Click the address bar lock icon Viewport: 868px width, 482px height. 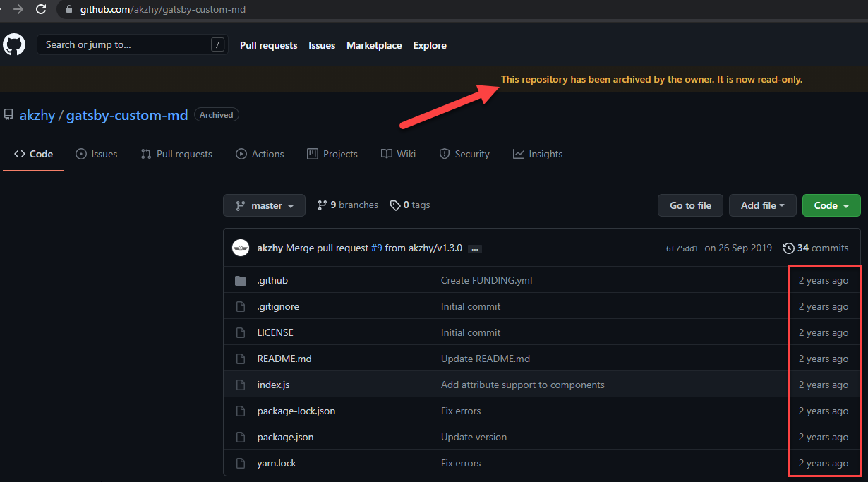(x=68, y=10)
